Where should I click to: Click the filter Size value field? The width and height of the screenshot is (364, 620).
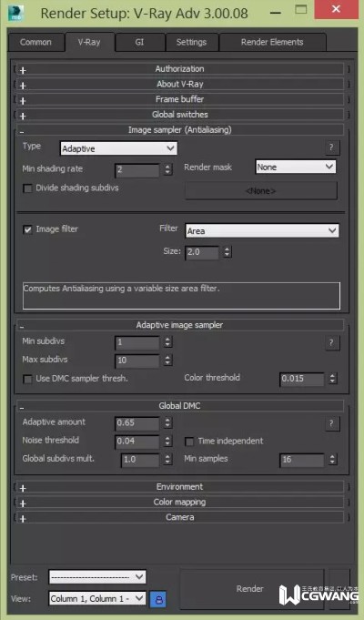tap(201, 252)
